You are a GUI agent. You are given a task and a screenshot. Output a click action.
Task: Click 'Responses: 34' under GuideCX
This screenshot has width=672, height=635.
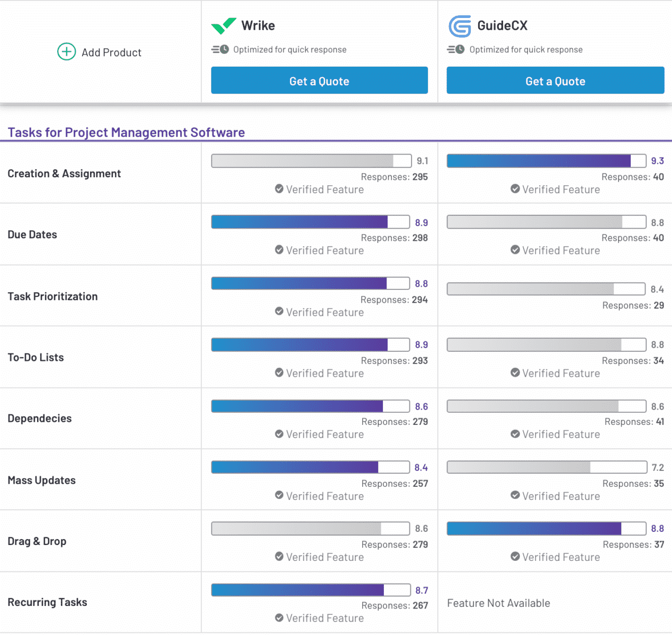633,360
